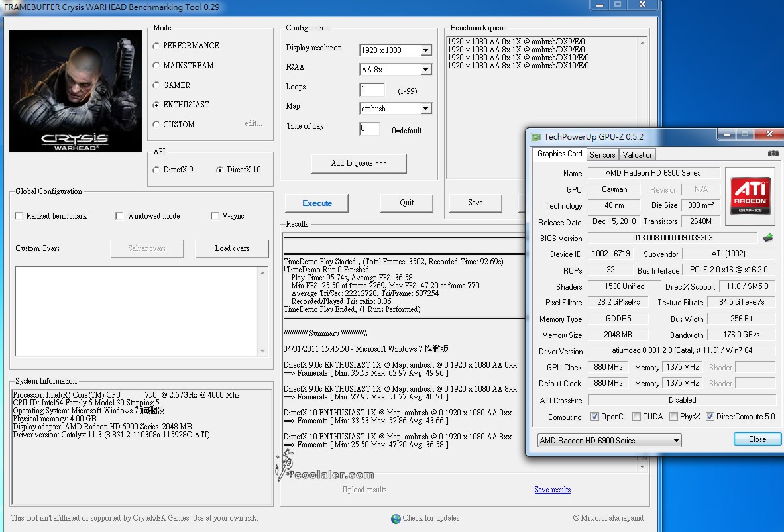This screenshot has width=784, height=532.
Task: Open the Validation tab
Action: [x=638, y=155]
